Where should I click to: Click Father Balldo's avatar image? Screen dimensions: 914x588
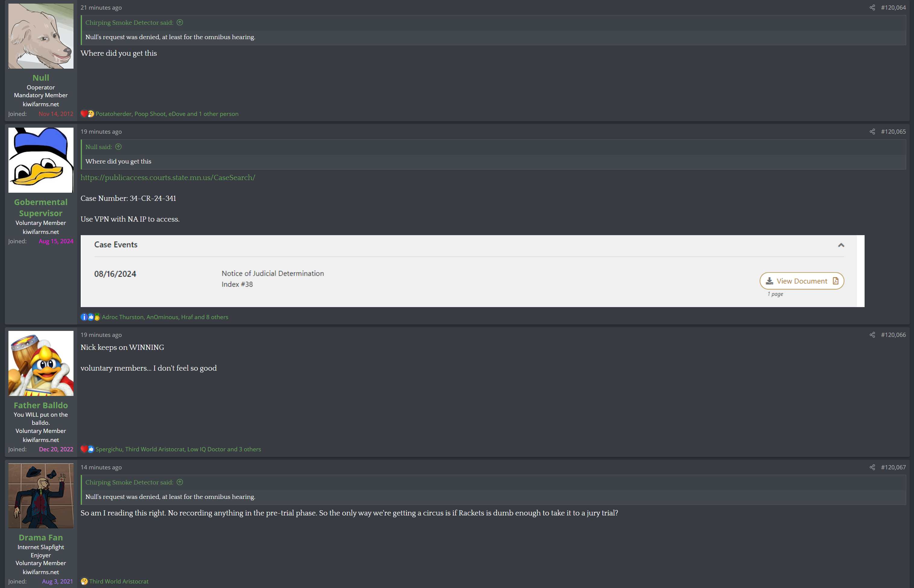41,363
